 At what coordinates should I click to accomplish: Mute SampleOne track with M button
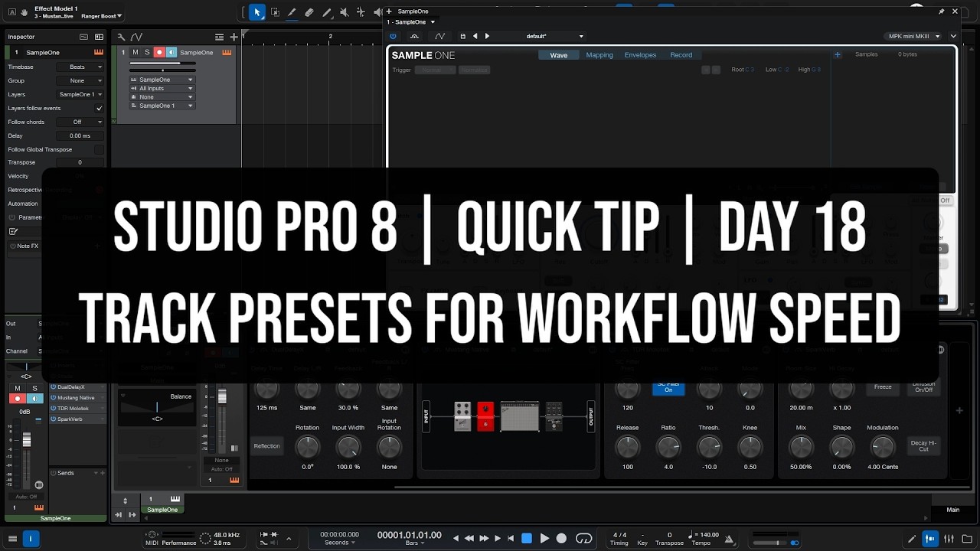tap(136, 52)
